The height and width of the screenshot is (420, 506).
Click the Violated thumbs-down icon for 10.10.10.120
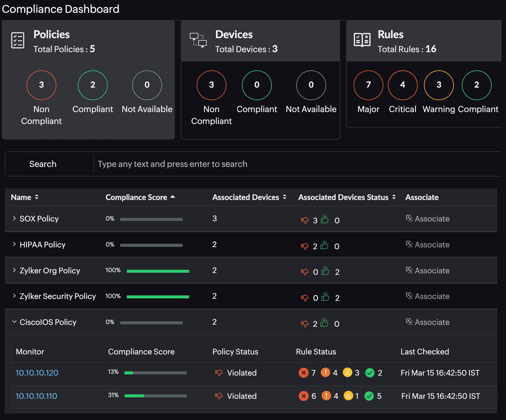pyautogui.click(x=219, y=373)
